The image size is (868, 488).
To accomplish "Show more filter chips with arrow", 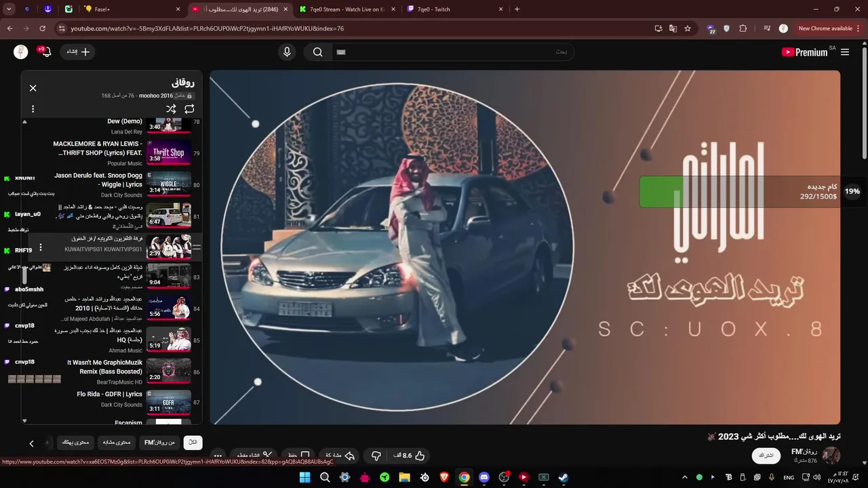I will click(31, 443).
